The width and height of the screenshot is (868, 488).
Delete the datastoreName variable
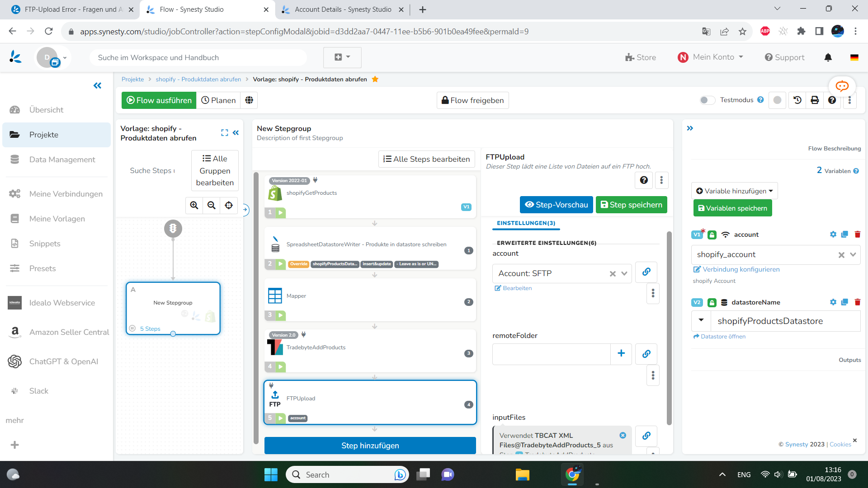(858, 302)
